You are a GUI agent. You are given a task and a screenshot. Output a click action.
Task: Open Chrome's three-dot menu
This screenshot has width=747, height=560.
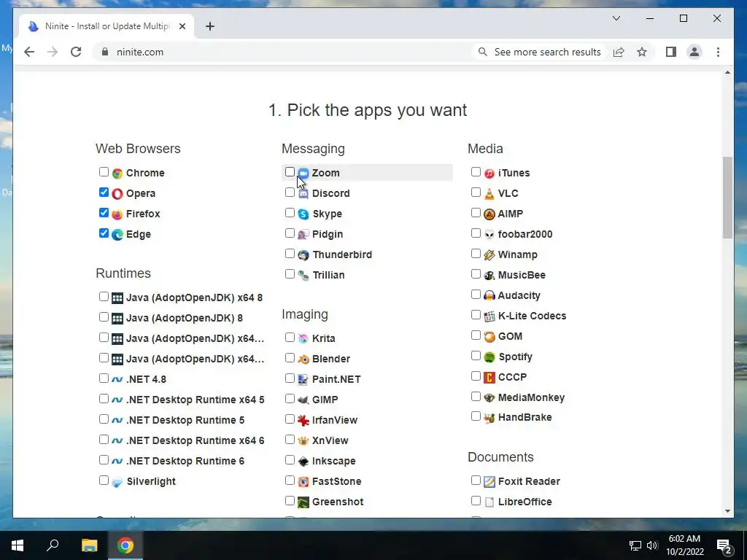click(718, 52)
